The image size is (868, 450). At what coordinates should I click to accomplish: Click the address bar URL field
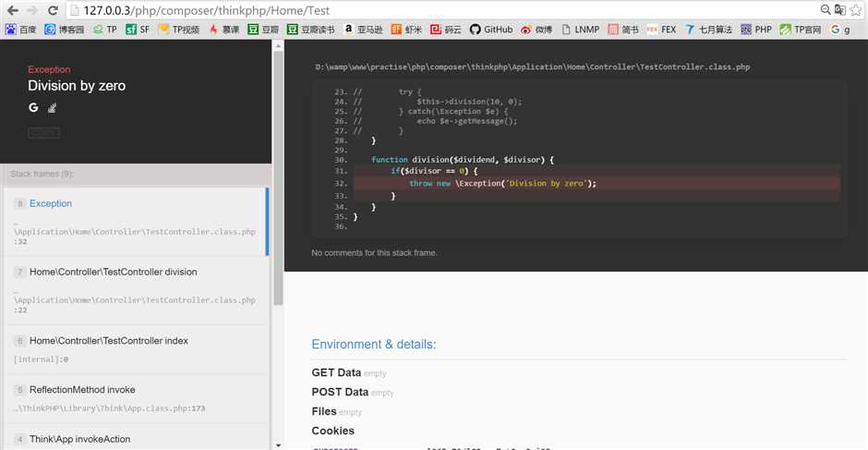pyautogui.click(x=443, y=10)
